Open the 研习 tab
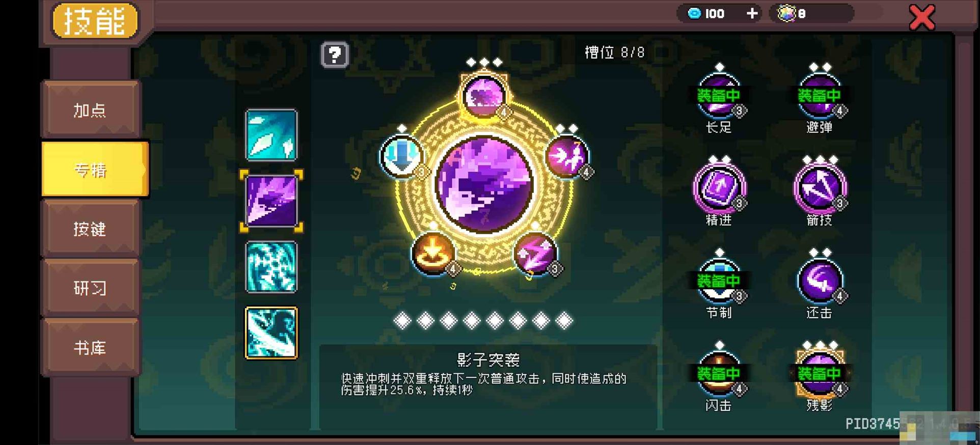980x445 pixels. click(x=90, y=288)
